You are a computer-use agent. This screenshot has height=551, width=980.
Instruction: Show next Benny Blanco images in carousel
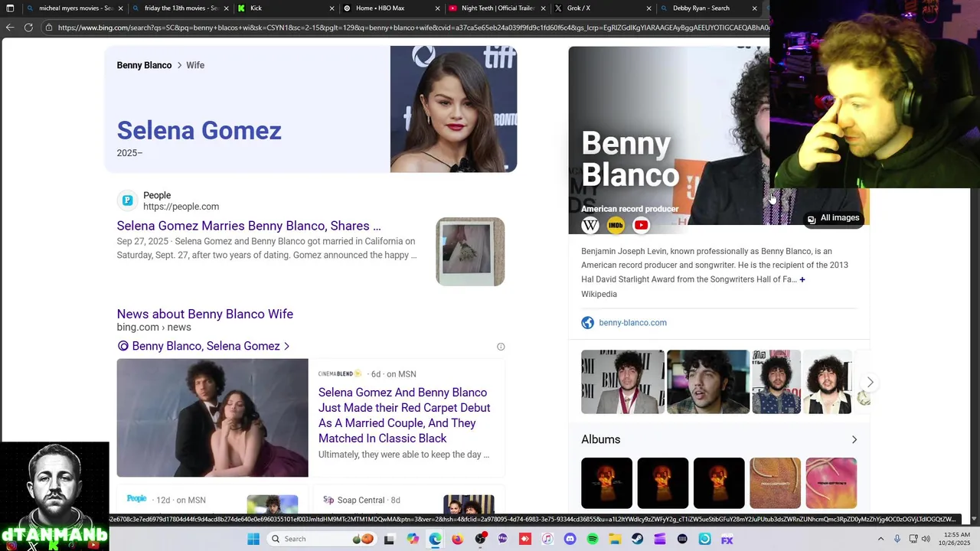870,382
